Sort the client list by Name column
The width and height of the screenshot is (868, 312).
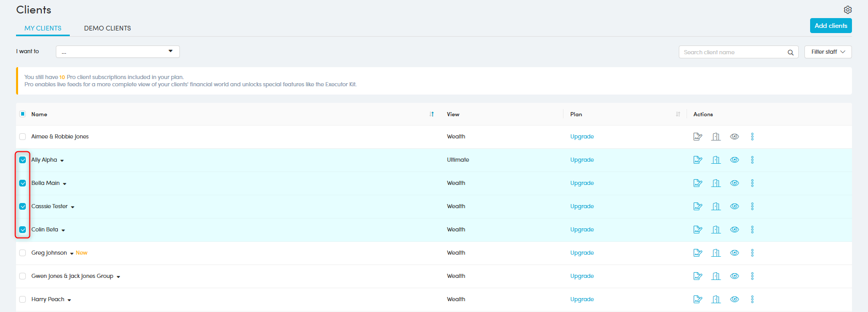(x=432, y=114)
